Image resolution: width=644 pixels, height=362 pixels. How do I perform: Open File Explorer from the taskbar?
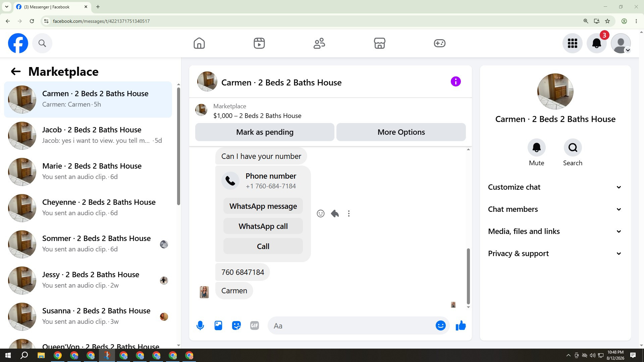point(41,355)
